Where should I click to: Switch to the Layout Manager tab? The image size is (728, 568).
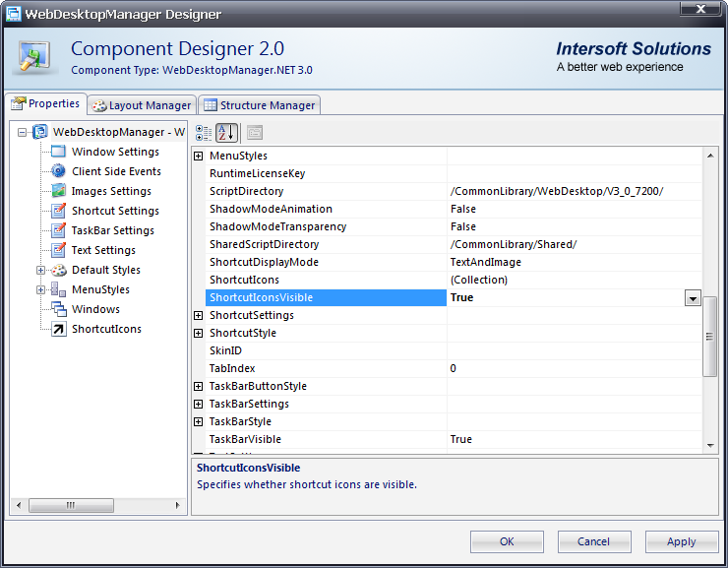point(141,105)
